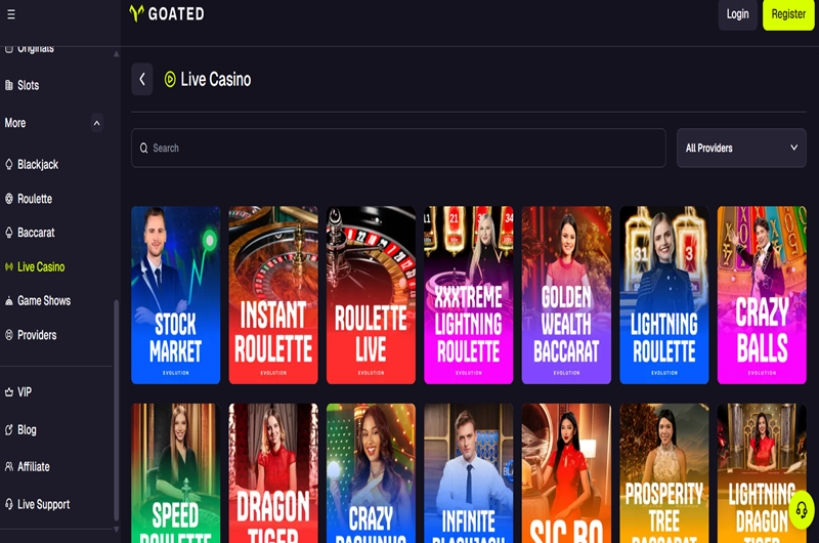Screen dimensions: 819x543
Task: Click the Affiliate sidebar icon
Action: pyautogui.click(x=9, y=467)
